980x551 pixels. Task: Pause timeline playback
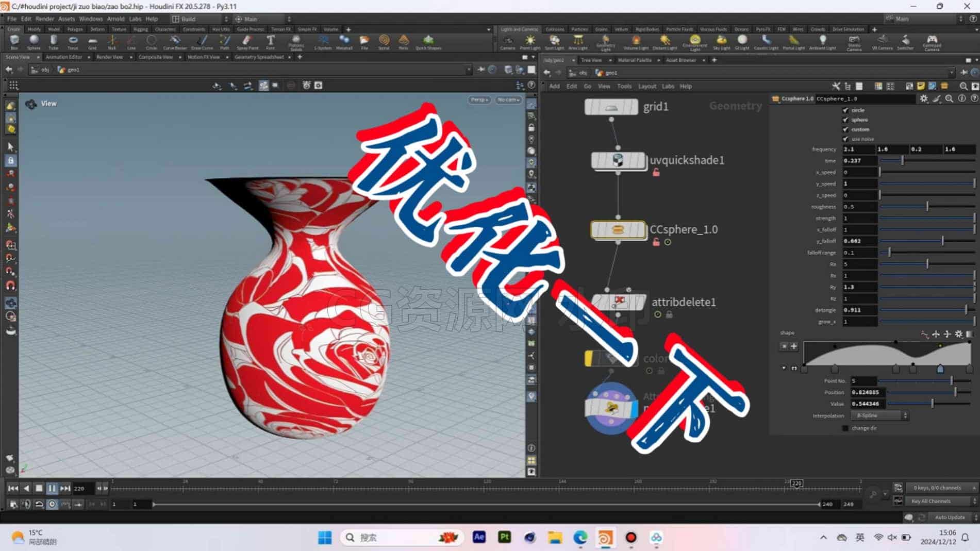[x=52, y=488]
